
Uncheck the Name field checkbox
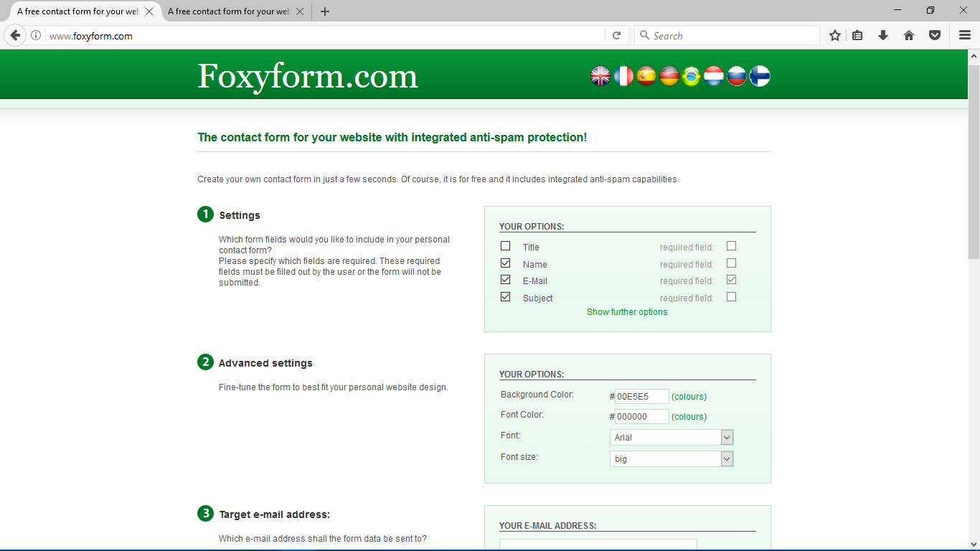coord(506,263)
